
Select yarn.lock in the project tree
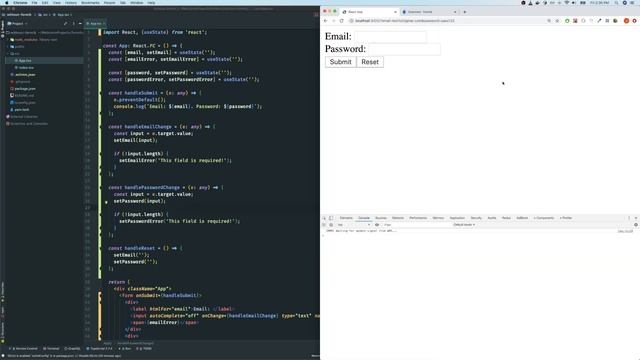(21, 109)
